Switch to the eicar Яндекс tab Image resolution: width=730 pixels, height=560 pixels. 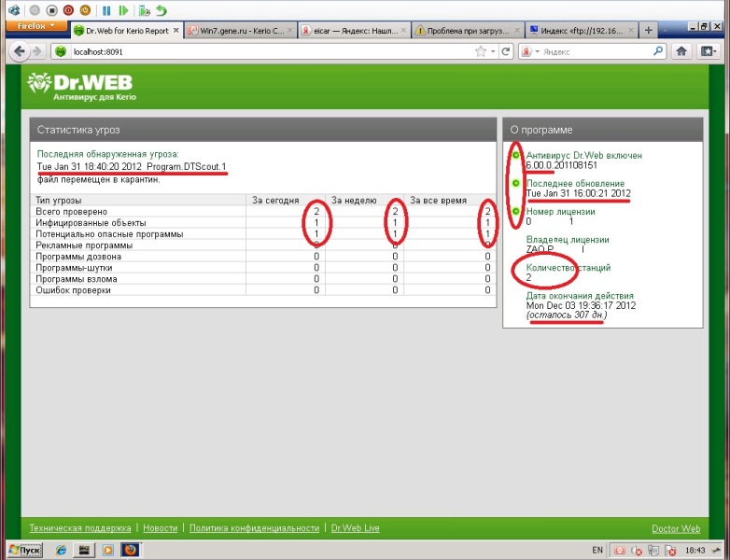[x=355, y=31]
